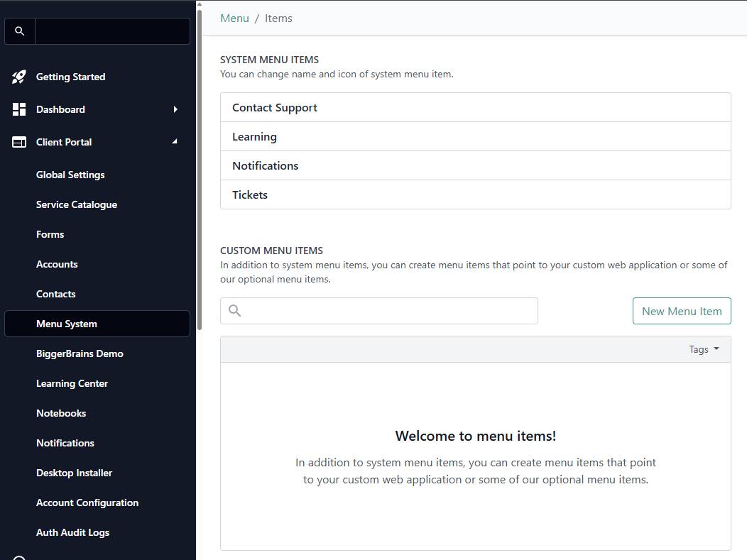Collapse the Client Portal section arrow
This screenshot has height=560, width=747.
point(175,142)
